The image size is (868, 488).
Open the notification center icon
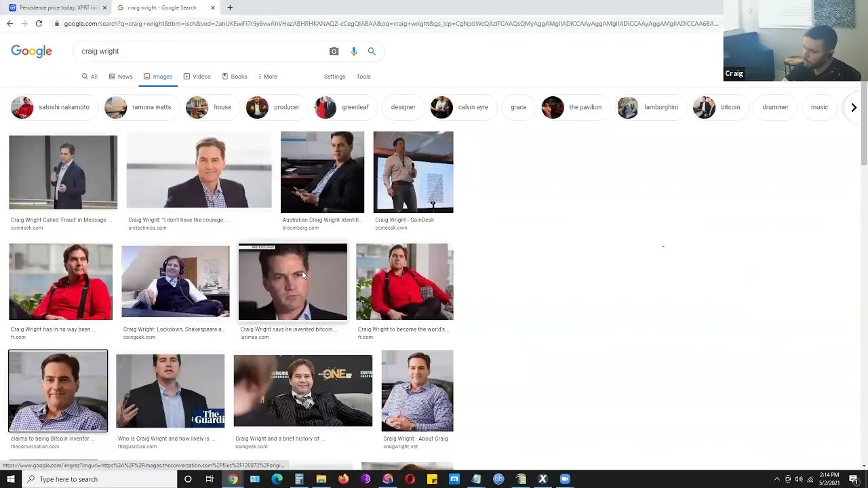coord(854,479)
